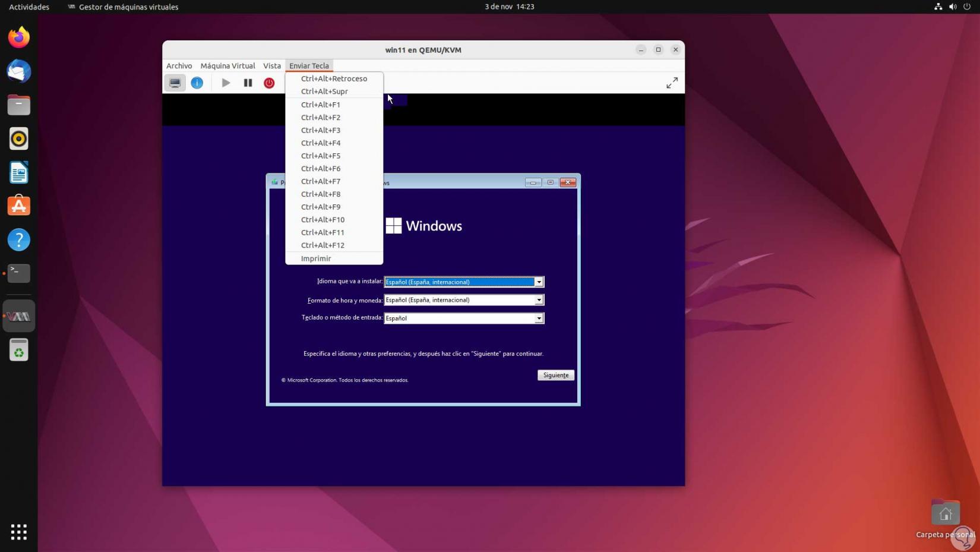980x552 pixels.
Task: Expand Formato de hora y moneda dropdown
Action: pyautogui.click(x=538, y=300)
